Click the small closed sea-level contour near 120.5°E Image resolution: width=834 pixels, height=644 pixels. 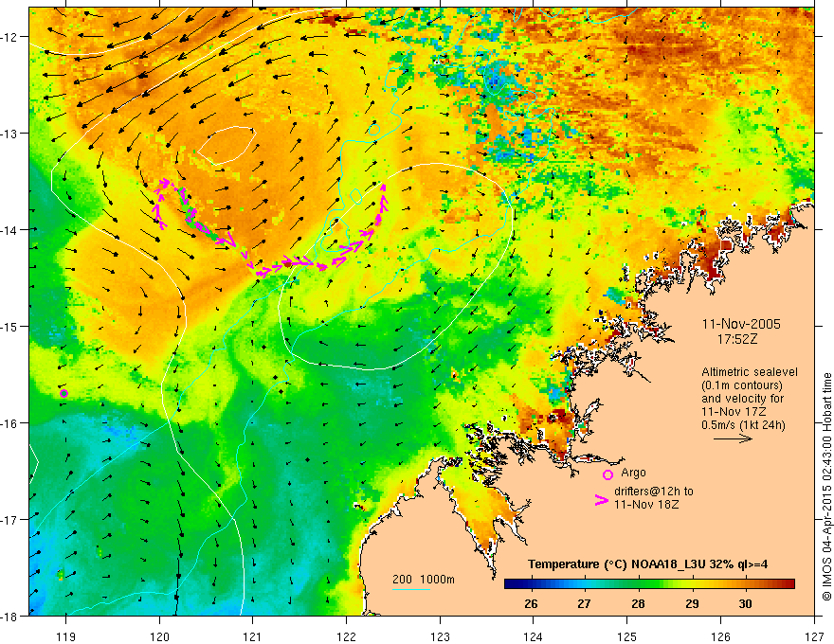tap(227, 145)
